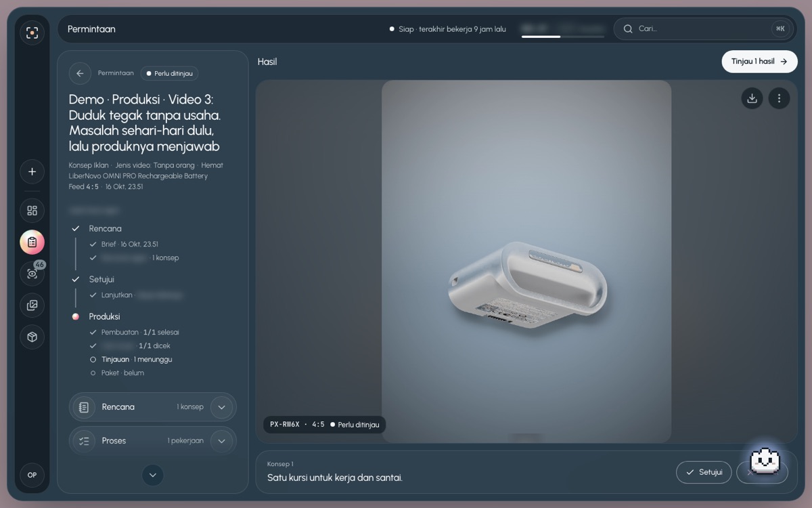Click the PX-RW6X 4:5 result tag
Image resolution: width=812 pixels, height=508 pixels.
[x=324, y=425]
